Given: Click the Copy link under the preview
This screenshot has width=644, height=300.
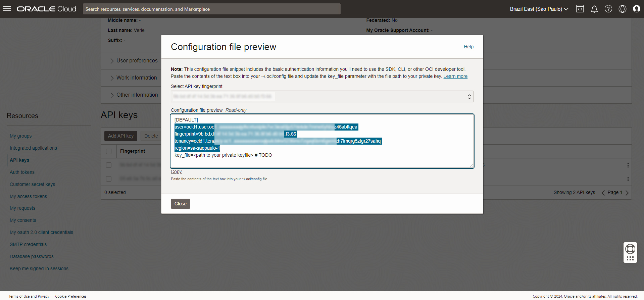Looking at the screenshot, I should (176, 171).
